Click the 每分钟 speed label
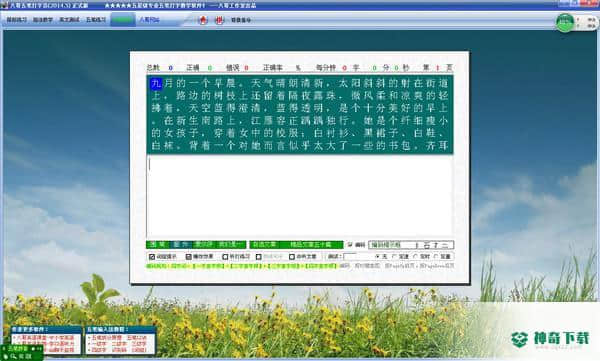The height and width of the screenshot is (361, 600). coord(326,68)
